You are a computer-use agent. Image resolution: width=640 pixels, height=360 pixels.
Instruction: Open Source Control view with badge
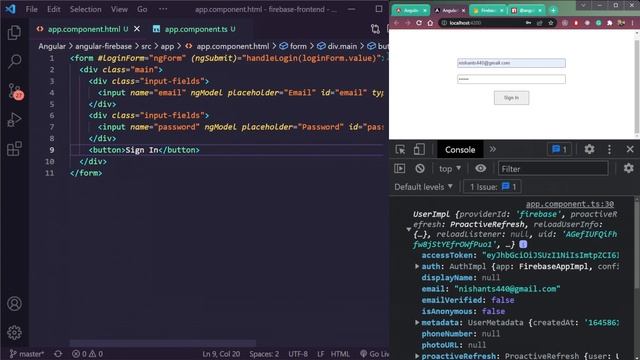click(x=15, y=91)
